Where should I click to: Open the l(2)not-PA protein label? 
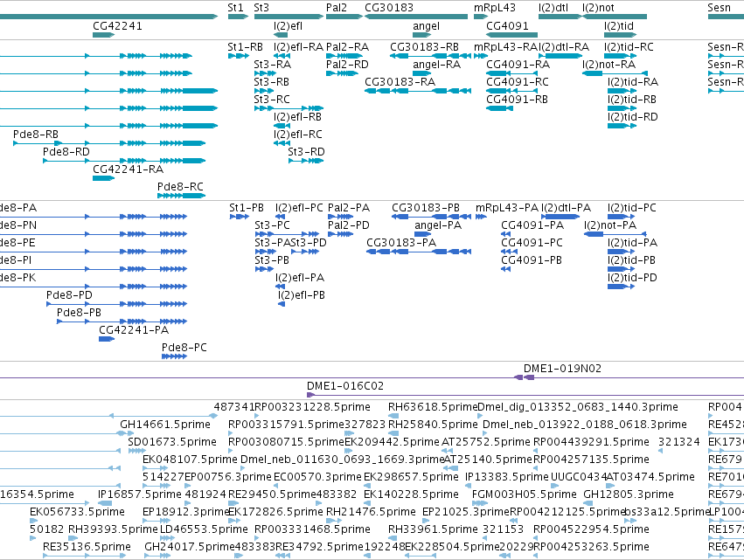(609, 225)
